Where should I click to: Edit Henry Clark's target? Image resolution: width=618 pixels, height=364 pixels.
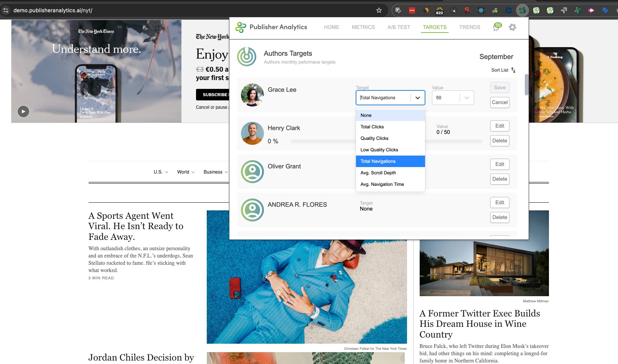coord(500,126)
